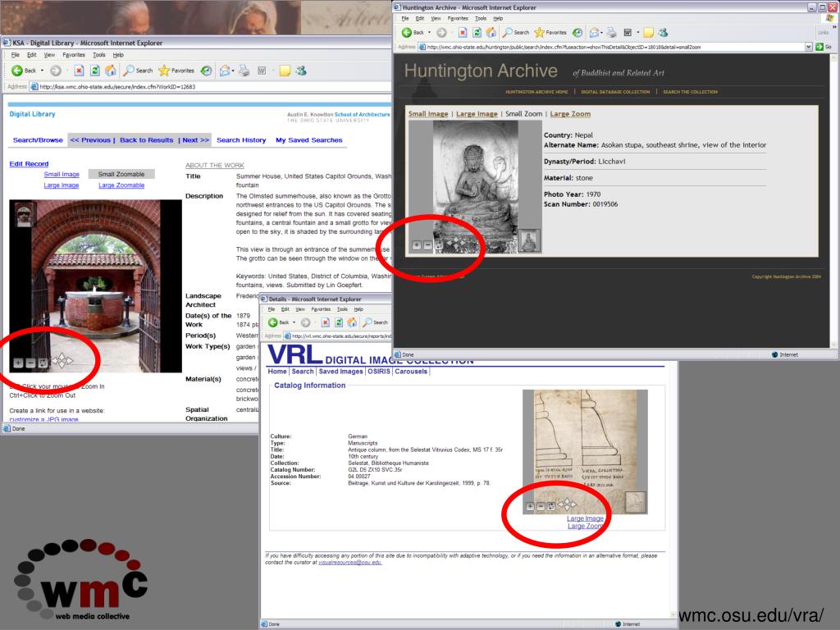Reset the Summer House image zoom
The height and width of the screenshot is (630, 840).
[x=43, y=363]
